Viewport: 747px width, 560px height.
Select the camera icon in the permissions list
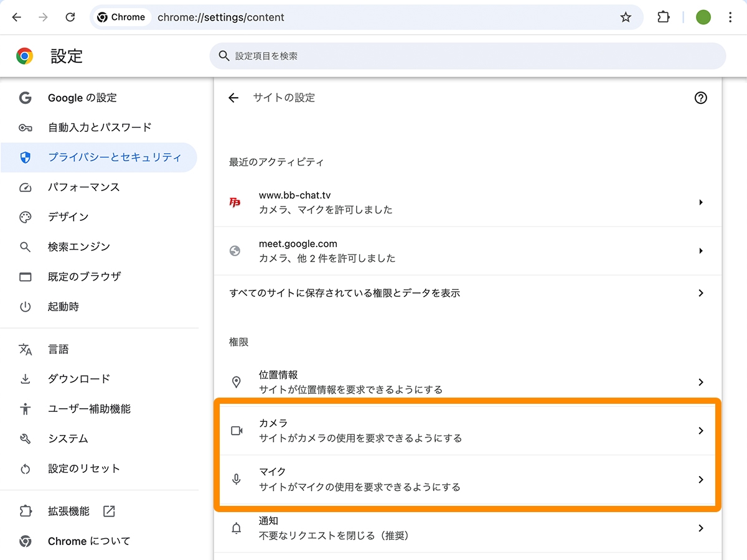point(237,430)
